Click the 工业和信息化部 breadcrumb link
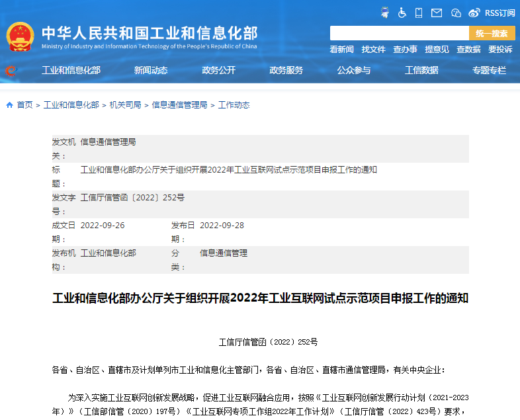This screenshot has height=420, width=520. pyautogui.click(x=71, y=105)
